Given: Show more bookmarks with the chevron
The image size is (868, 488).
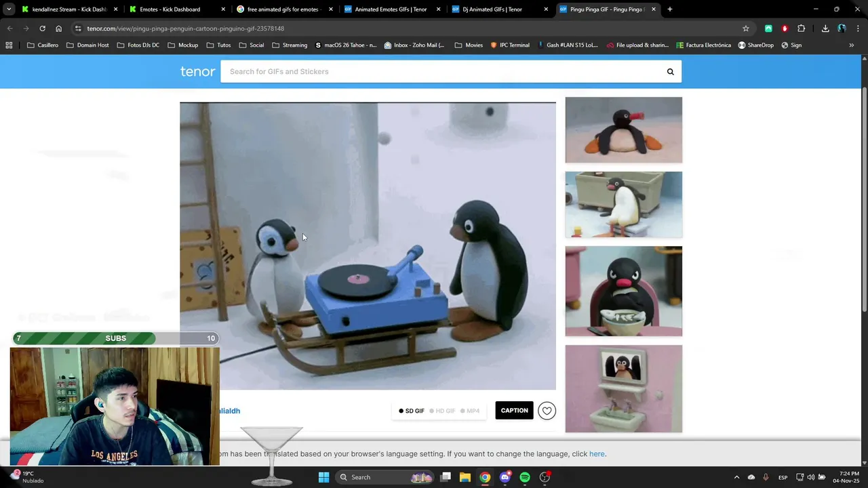Looking at the screenshot, I should tap(851, 45).
